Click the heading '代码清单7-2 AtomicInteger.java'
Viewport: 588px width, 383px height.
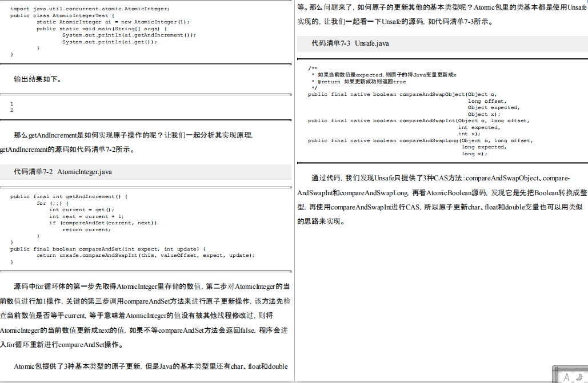click(63, 172)
